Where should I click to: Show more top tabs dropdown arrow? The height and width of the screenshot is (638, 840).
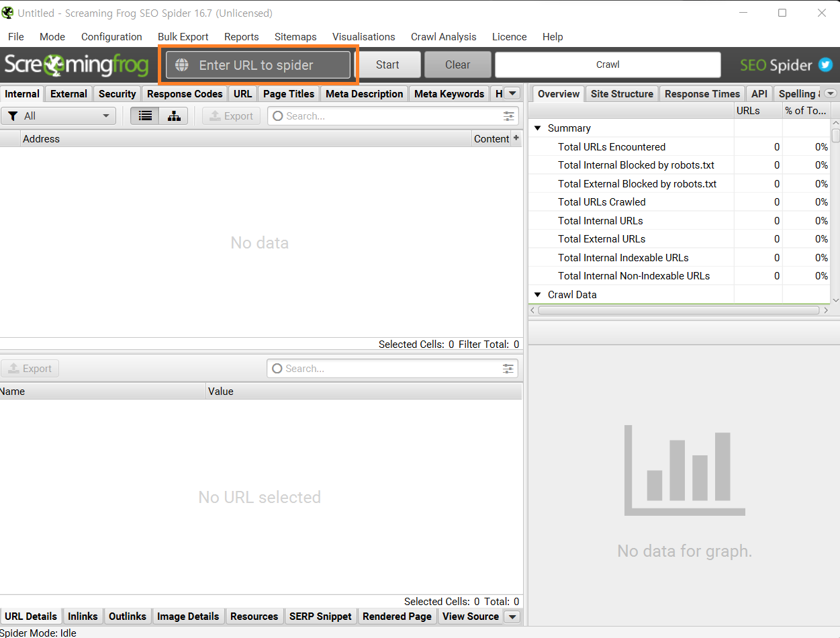pos(512,93)
